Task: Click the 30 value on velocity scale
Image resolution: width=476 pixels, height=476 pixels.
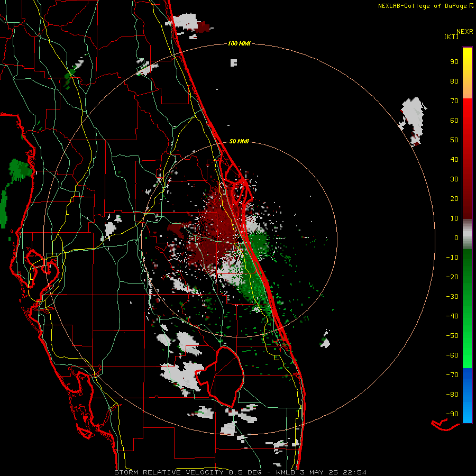Action: pyautogui.click(x=454, y=179)
